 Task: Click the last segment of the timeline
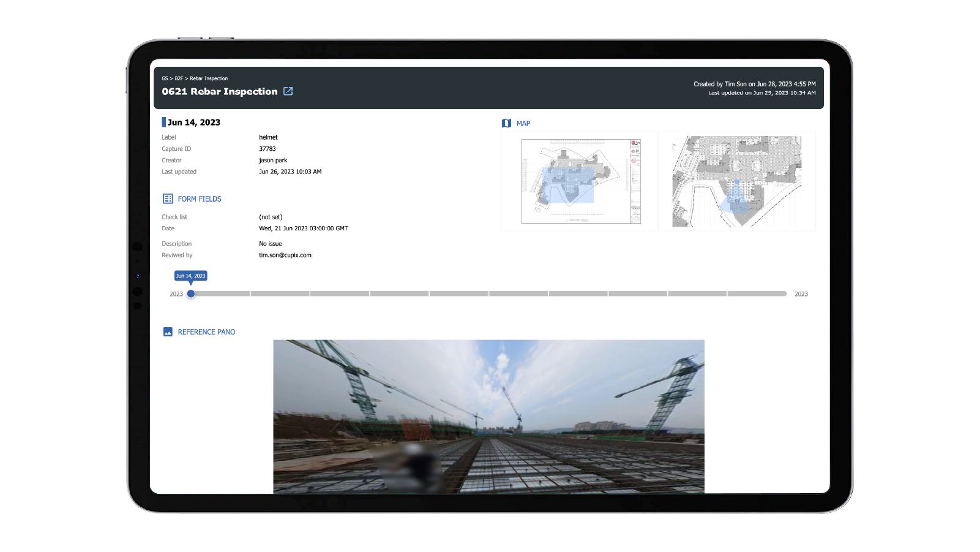757,294
